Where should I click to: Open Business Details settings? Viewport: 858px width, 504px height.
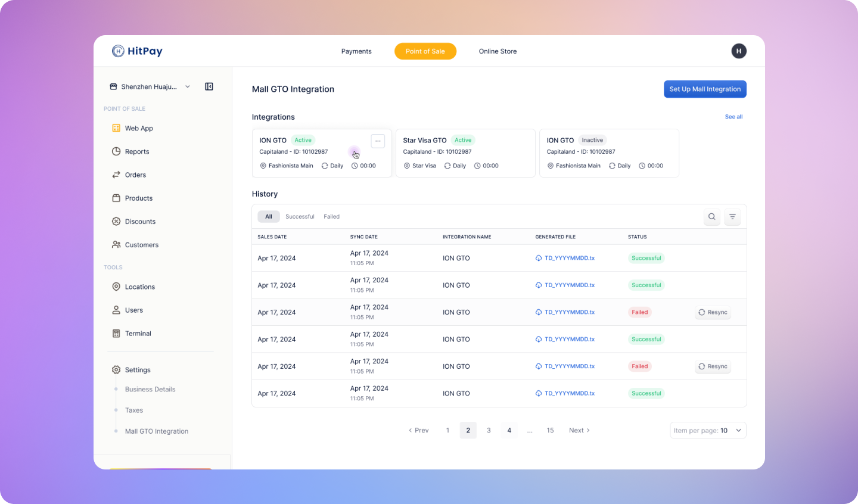pyautogui.click(x=150, y=389)
